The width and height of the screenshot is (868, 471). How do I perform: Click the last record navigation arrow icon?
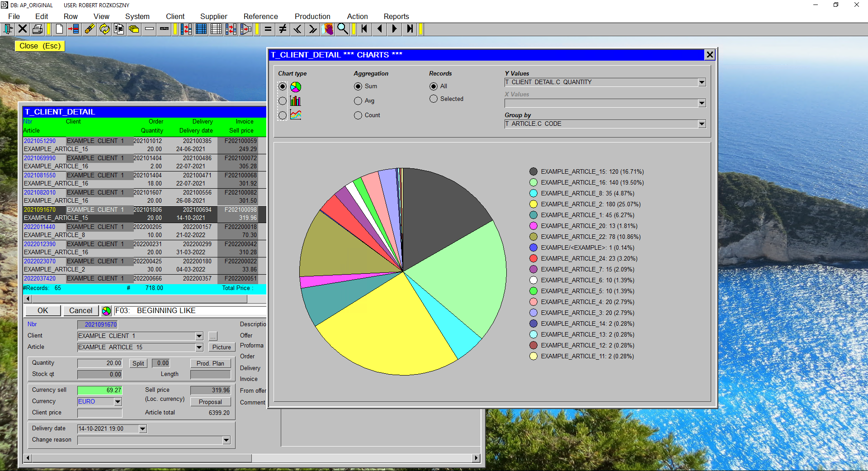pyautogui.click(x=409, y=29)
